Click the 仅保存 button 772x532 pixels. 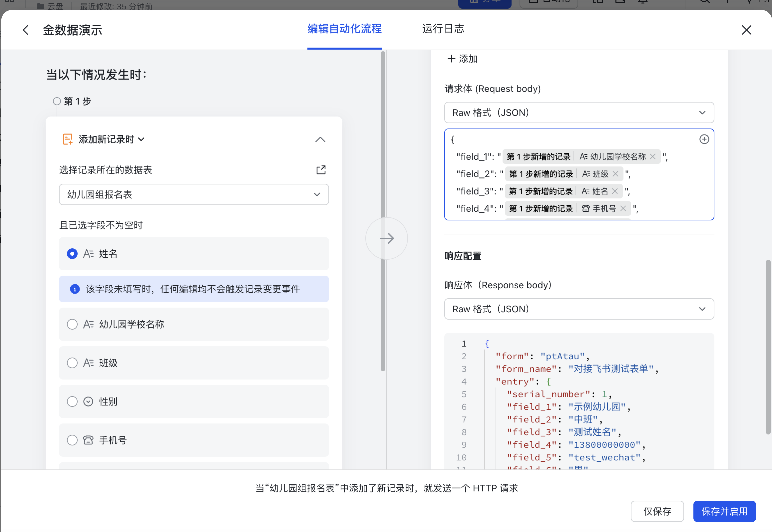(657, 511)
